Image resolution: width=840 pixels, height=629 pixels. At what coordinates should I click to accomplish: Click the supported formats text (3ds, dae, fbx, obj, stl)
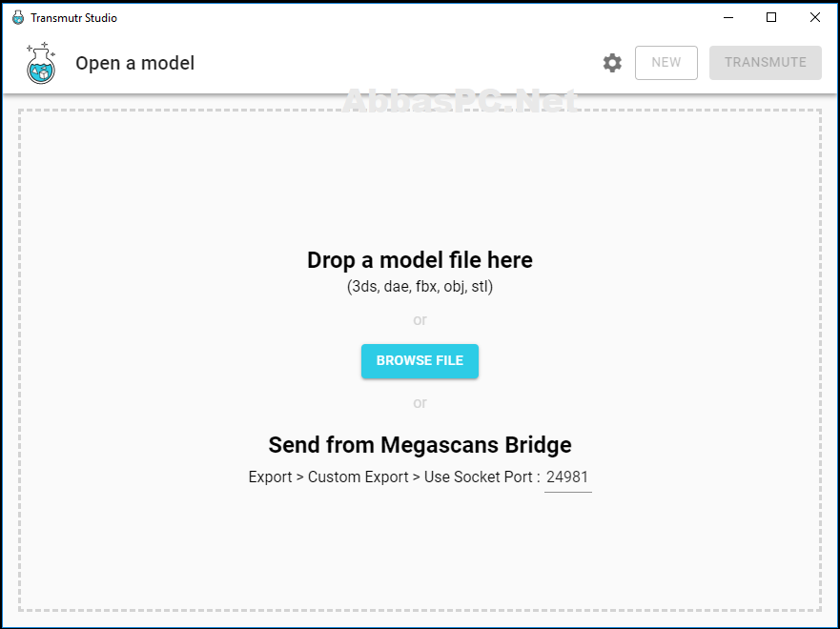pyautogui.click(x=420, y=287)
